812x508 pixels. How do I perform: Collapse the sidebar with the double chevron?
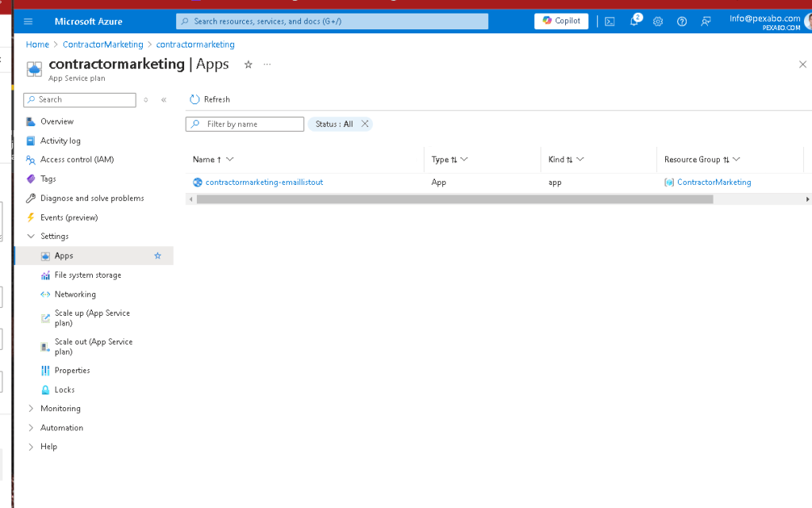click(164, 100)
